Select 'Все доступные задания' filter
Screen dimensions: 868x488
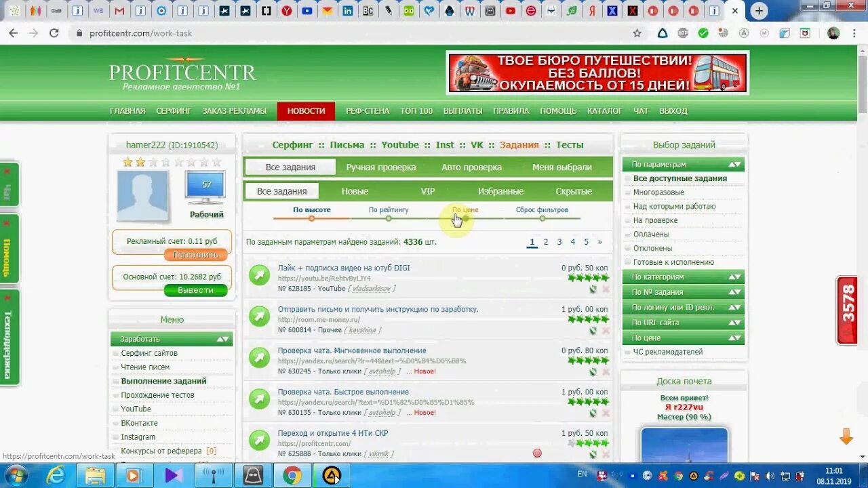point(680,178)
